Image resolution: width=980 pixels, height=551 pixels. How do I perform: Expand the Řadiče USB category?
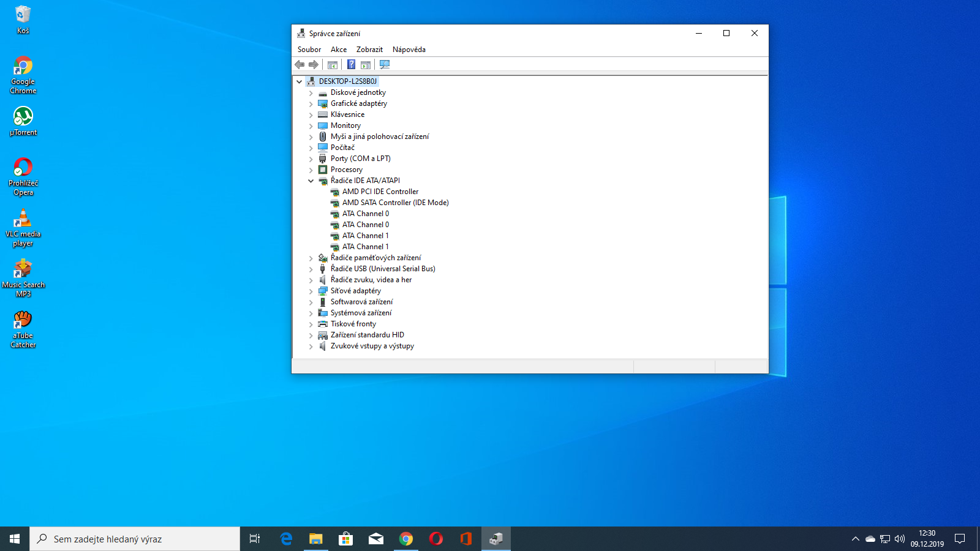tap(311, 269)
